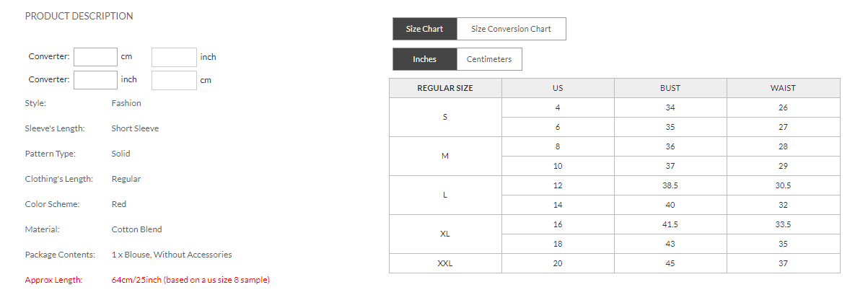
Task: Click the WAIST column header
Action: pyautogui.click(x=783, y=88)
